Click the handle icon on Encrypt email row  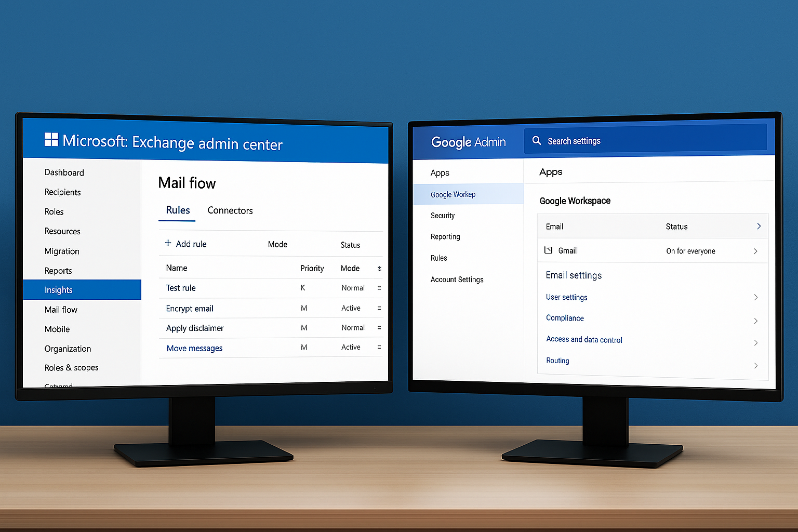(x=379, y=308)
